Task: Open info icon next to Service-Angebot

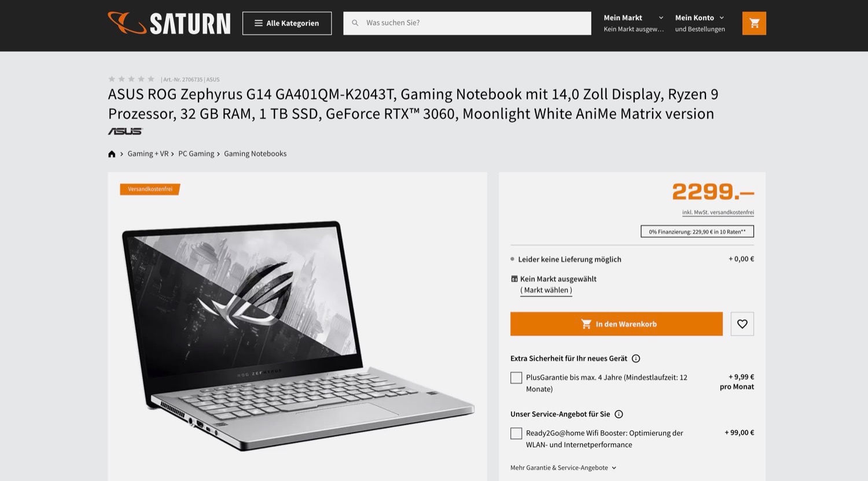Action: coord(619,414)
